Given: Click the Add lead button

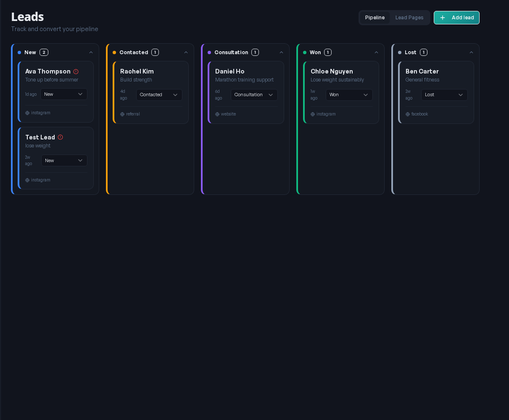Looking at the screenshot, I should (456, 18).
